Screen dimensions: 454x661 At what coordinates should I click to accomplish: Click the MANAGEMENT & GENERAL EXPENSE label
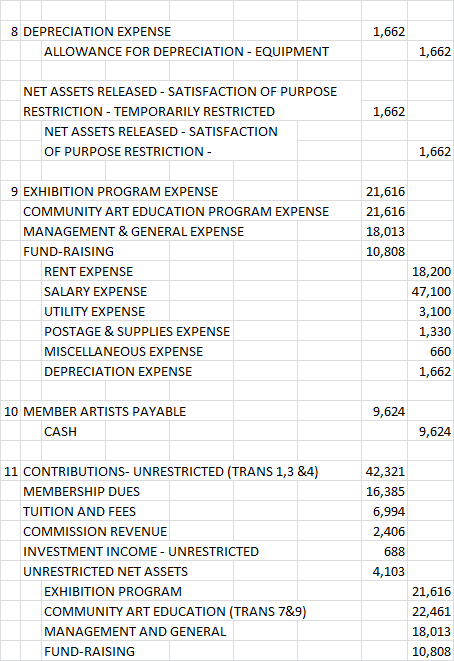pos(134,231)
